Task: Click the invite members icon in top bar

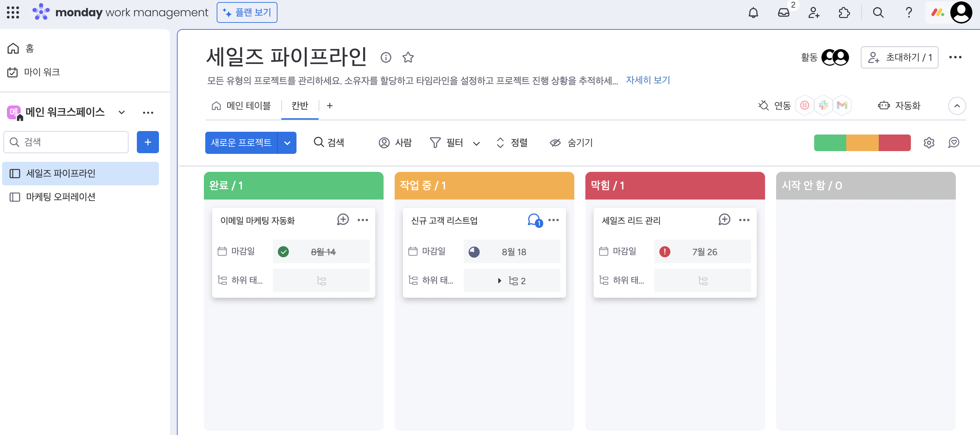Action: tap(814, 13)
